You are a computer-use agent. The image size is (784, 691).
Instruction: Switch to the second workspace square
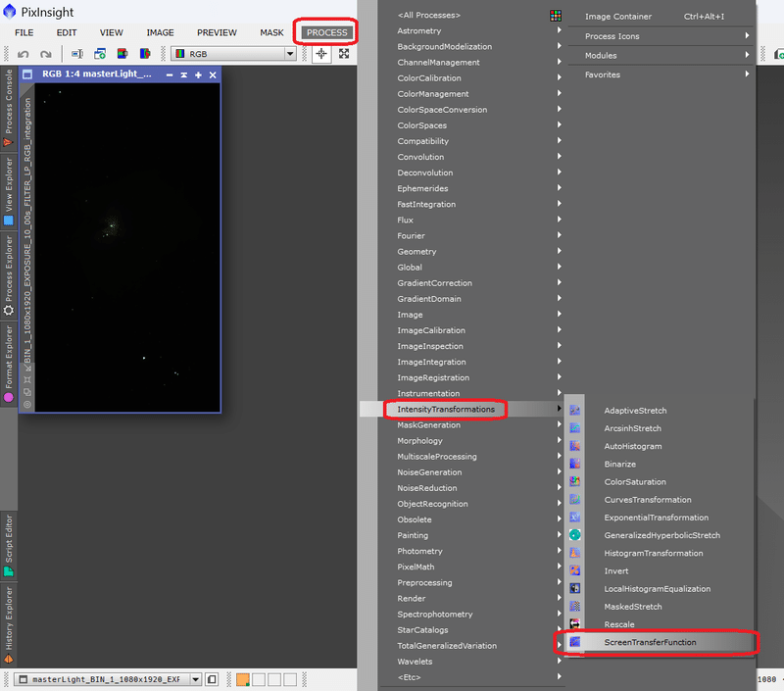click(259, 679)
